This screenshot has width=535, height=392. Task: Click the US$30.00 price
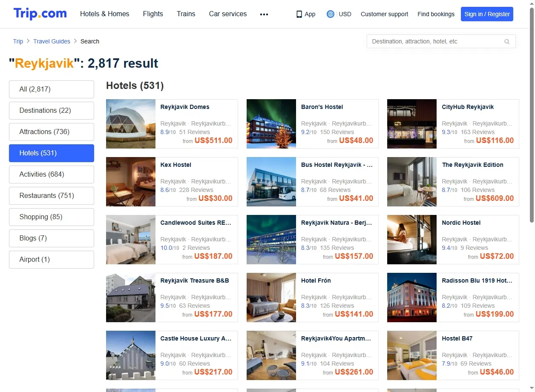tap(216, 198)
